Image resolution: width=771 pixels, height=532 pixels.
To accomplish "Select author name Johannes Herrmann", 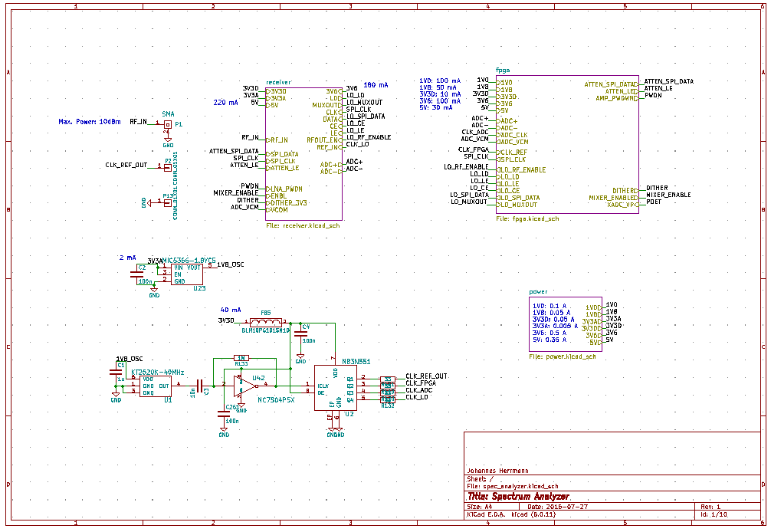I will click(497, 471).
